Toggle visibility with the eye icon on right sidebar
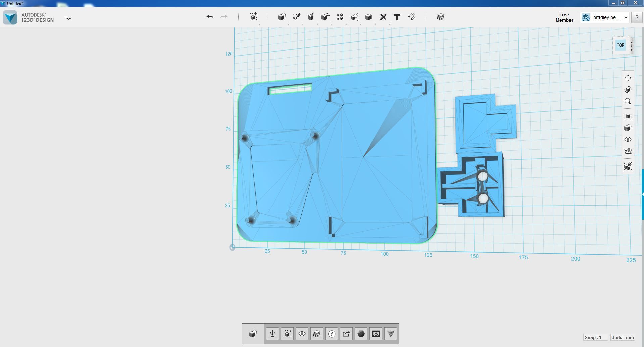The height and width of the screenshot is (347, 644). [x=628, y=139]
